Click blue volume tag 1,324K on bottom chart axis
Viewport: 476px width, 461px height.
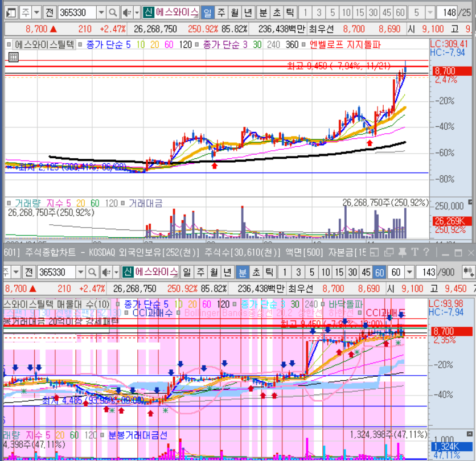pyautogui.click(x=452, y=446)
